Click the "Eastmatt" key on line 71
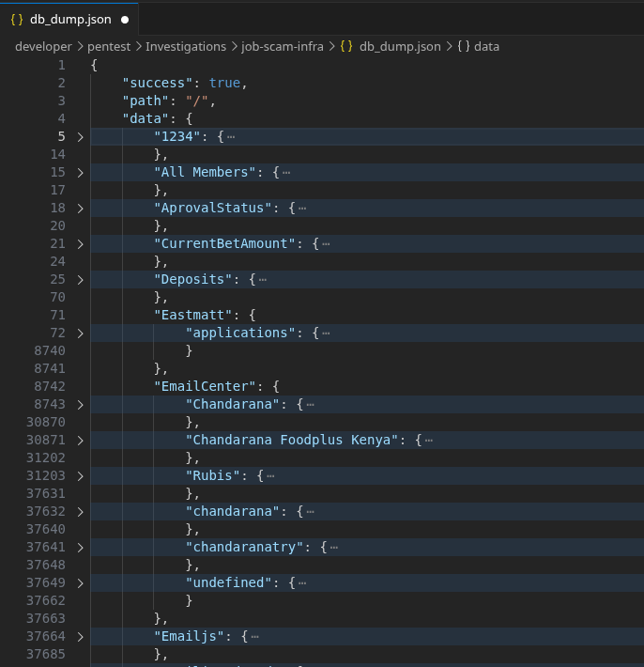This screenshot has height=667, width=644. (x=193, y=316)
